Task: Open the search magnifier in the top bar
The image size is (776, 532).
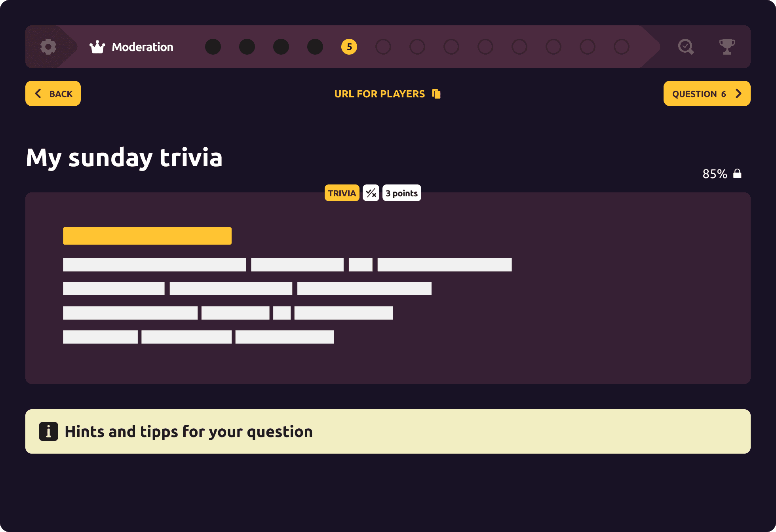Action: pyautogui.click(x=686, y=47)
